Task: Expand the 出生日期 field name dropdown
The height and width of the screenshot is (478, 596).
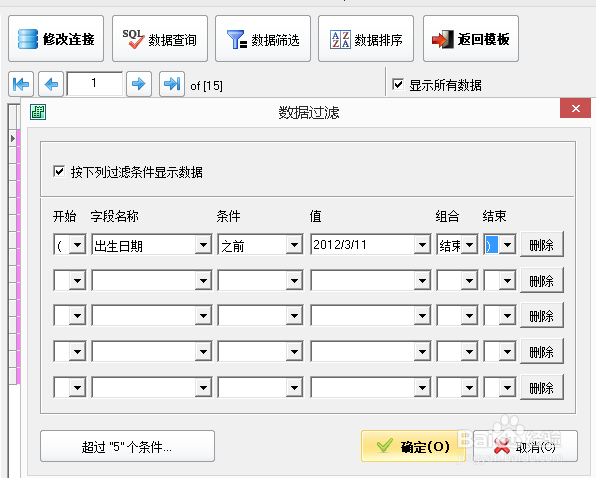Action: [203, 245]
